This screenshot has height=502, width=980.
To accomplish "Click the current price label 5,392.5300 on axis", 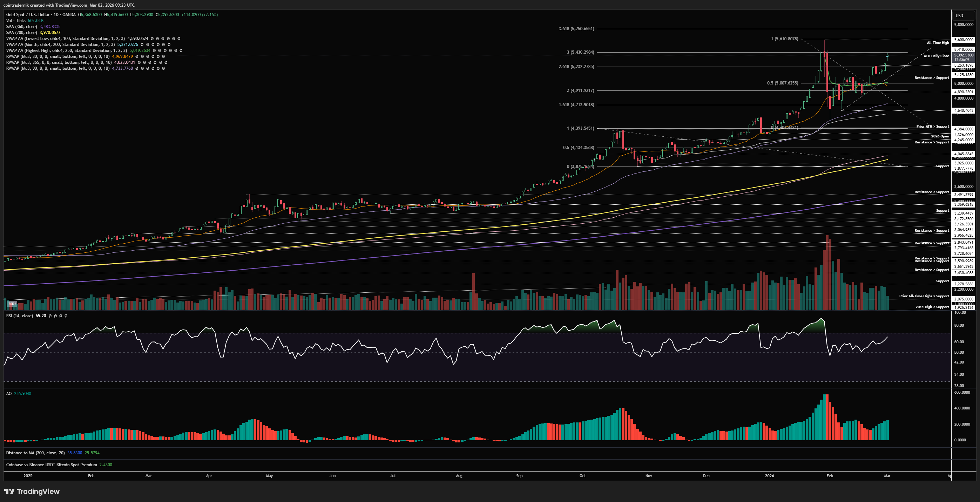I will pyautogui.click(x=964, y=55).
